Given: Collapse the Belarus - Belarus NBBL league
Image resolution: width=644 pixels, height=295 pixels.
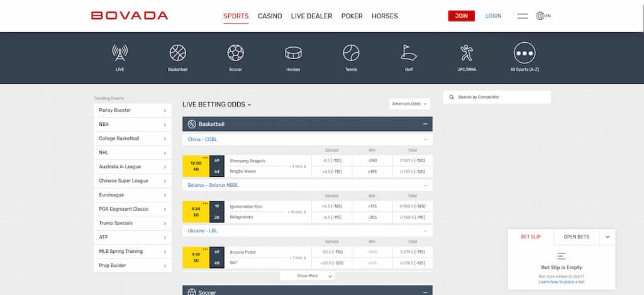Looking at the screenshot, I should tap(425, 186).
